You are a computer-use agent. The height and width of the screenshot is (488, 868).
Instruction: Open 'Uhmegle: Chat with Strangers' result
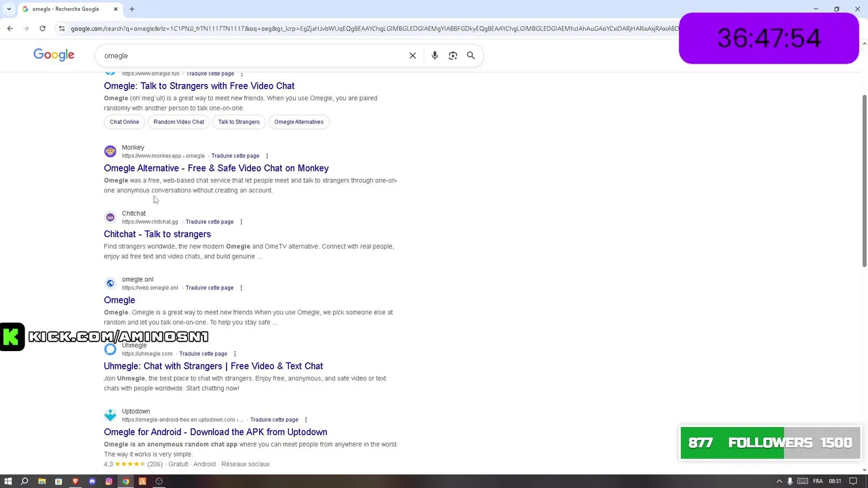(213, 366)
